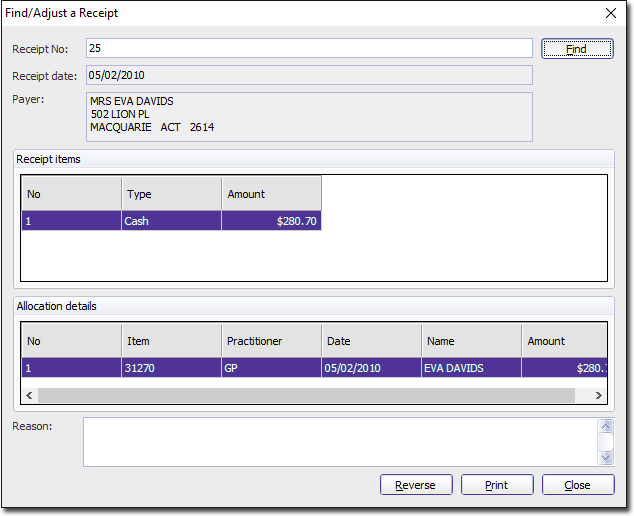Click the Item column header in Allocation details
Viewport: 634px width, 516px height.
point(171,341)
